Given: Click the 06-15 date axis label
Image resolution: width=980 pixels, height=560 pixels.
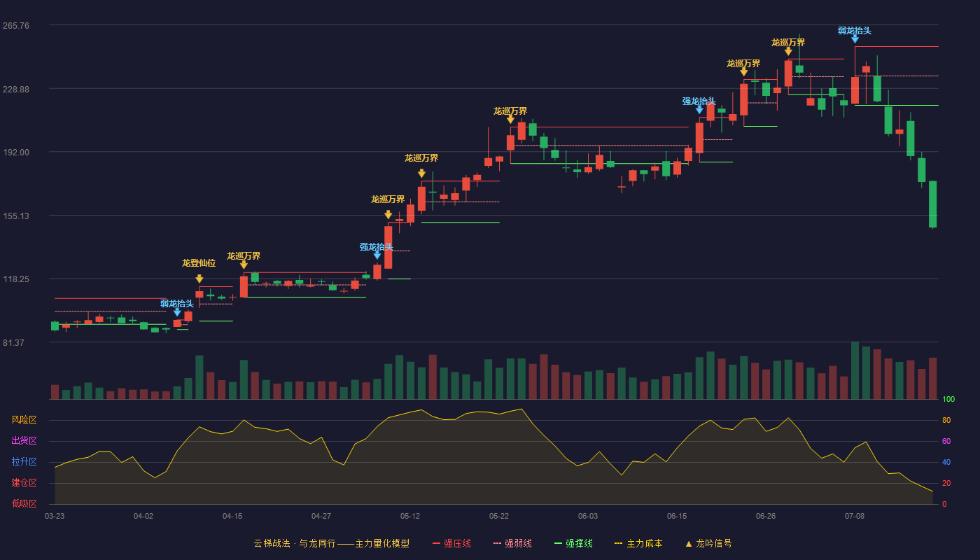Looking at the screenshot, I should (677, 516).
